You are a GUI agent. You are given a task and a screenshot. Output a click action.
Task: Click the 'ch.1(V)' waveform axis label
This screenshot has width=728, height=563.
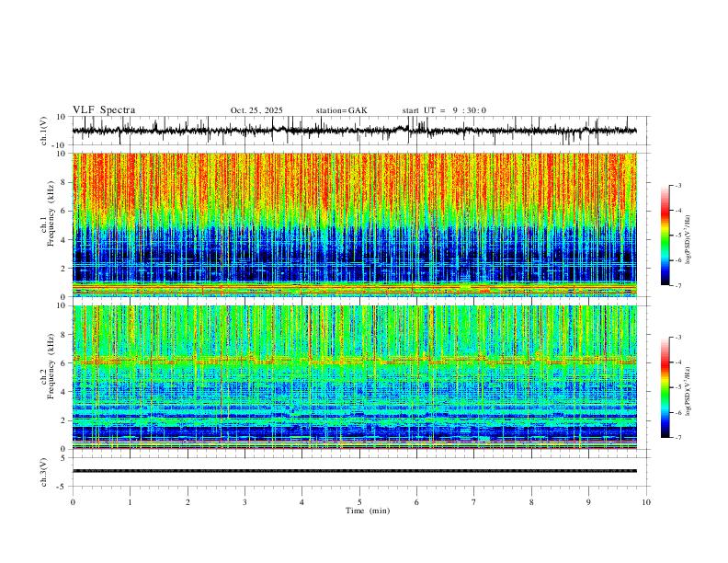(44, 131)
